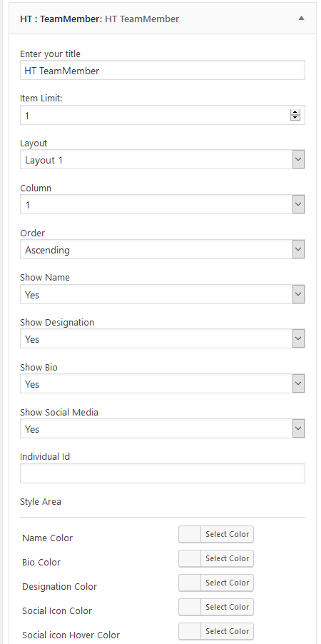Select Color button for Bio Color
Image resolution: width=321 pixels, height=644 pixels.
pyautogui.click(x=227, y=558)
